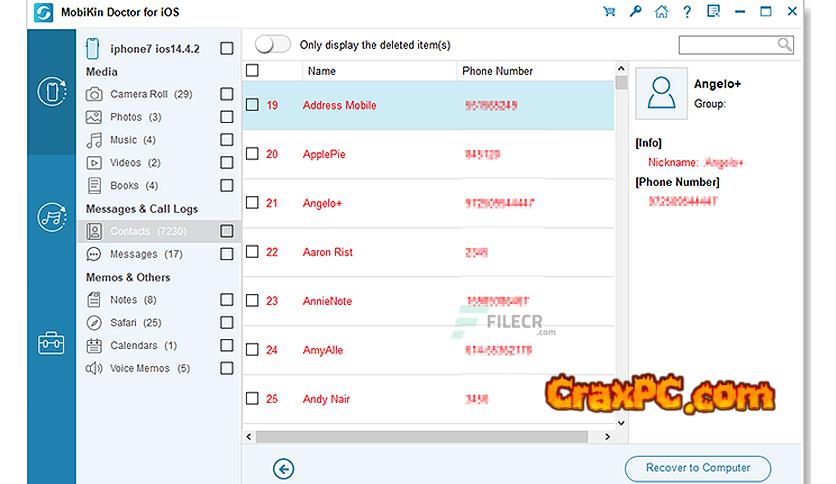Open help question mark icon
Image resolution: width=836 pixels, height=484 pixels.
point(687,12)
